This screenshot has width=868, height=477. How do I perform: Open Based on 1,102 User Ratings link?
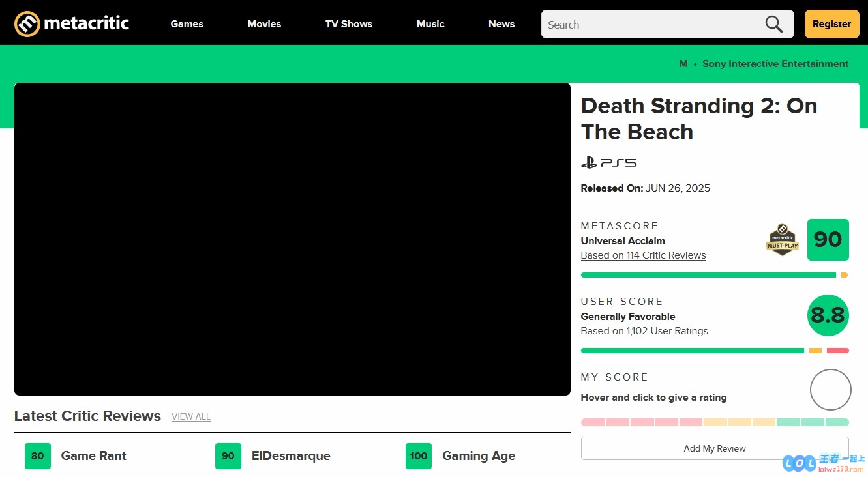(x=644, y=331)
